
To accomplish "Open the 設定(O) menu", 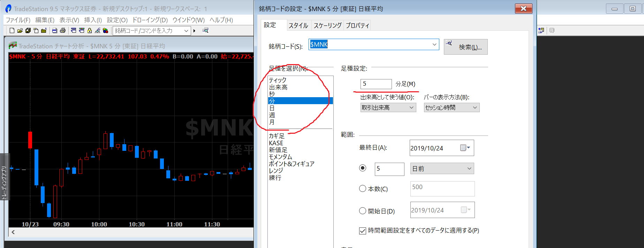I will (x=117, y=20).
